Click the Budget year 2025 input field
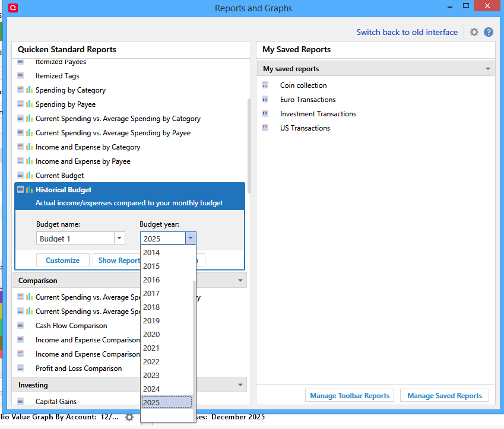 (x=163, y=239)
